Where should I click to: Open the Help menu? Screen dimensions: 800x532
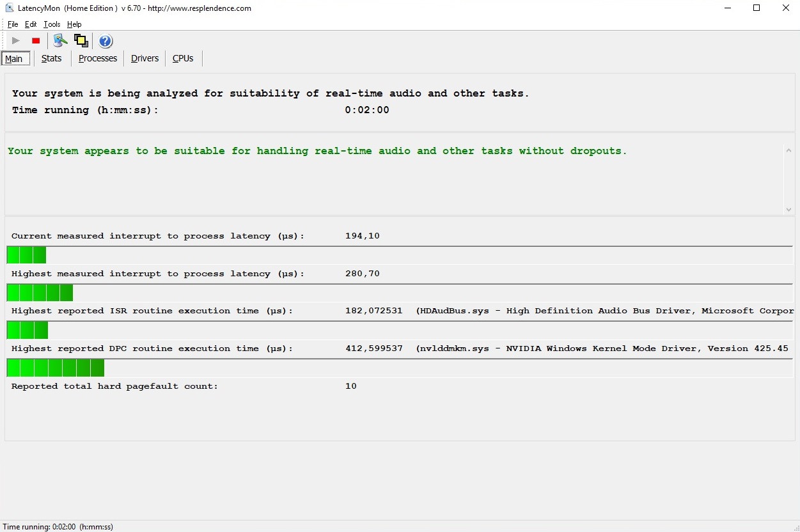tap(74, 24)
